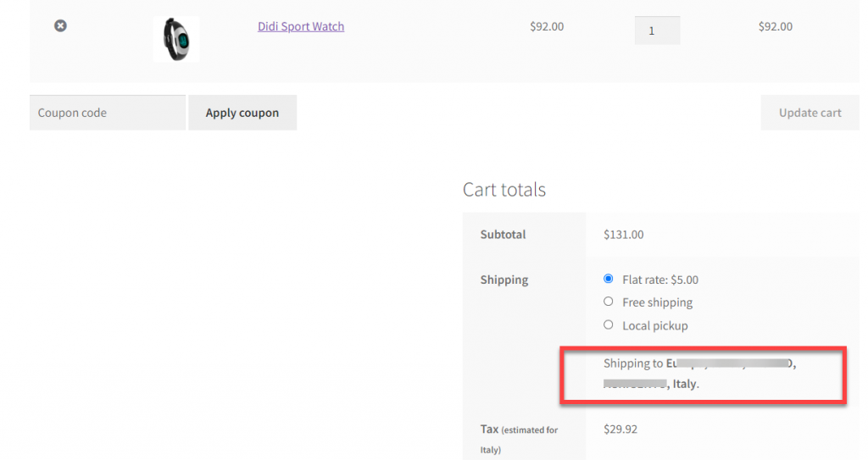Click the Cart totals heading
The height and width of the screenshot is (460, 868).
504,189
